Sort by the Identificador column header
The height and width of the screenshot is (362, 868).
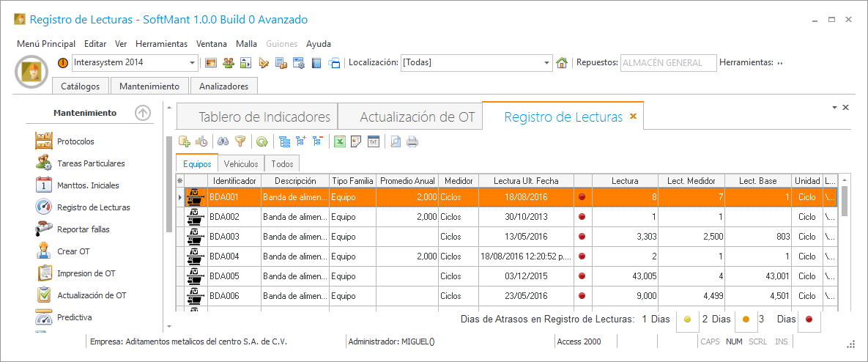point(234,180)
